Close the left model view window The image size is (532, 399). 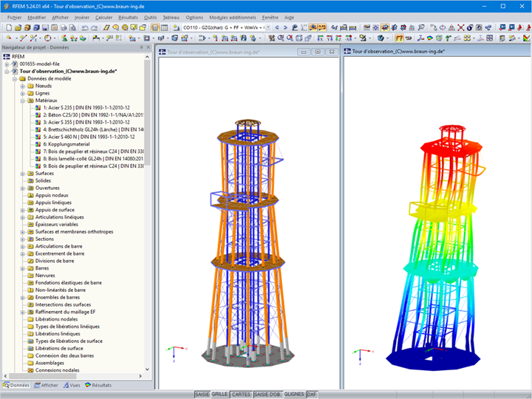coord(332,52)
